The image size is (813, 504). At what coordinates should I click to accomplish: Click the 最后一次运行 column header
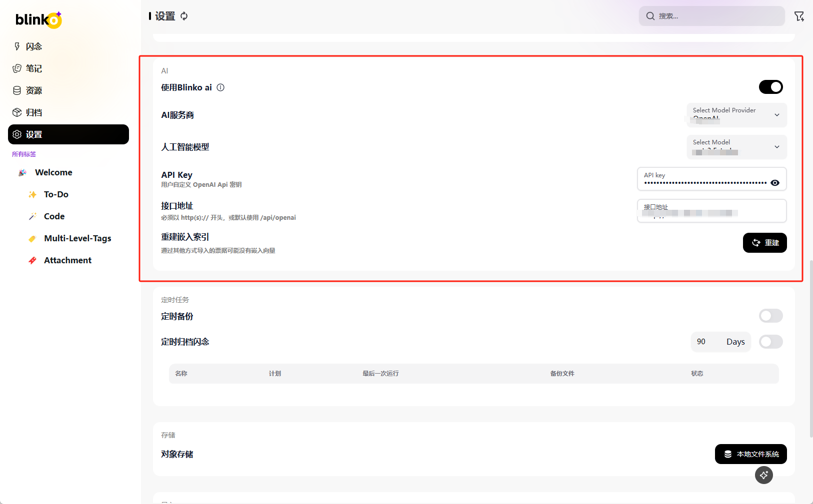[x=380, y=374]
